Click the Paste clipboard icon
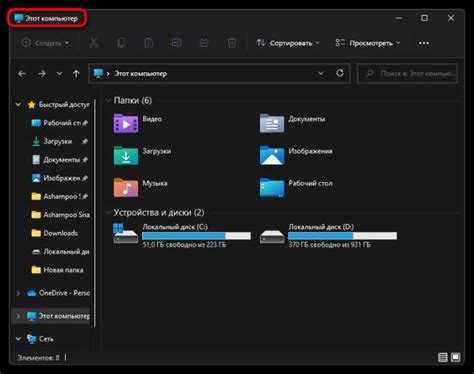474x374 pixels. coord(149,43)
